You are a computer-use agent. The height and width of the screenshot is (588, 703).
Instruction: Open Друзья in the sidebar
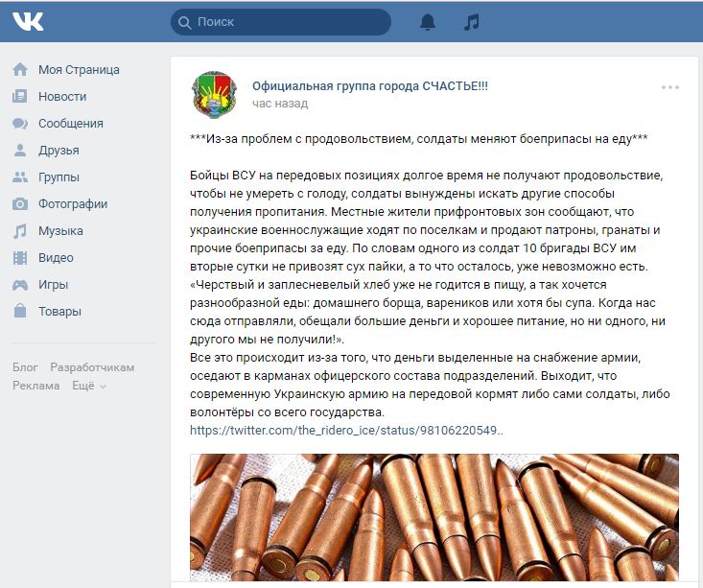coord(59,151)
